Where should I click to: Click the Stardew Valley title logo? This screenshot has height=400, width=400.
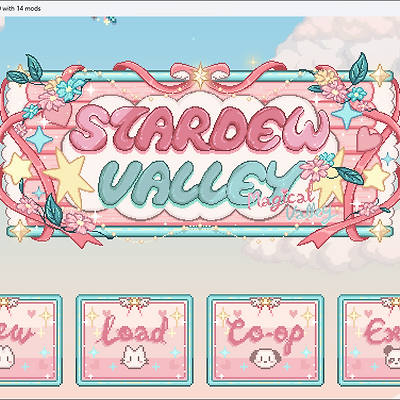point(200,150)
